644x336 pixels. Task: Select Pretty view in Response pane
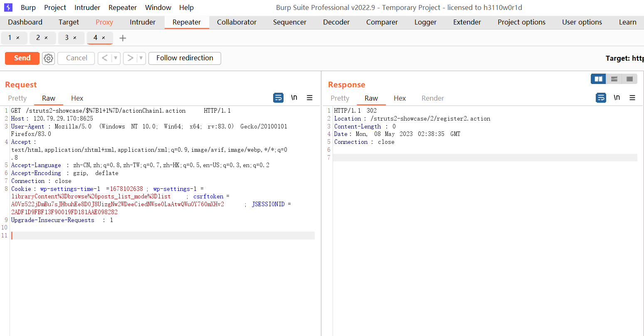[340, 98]
